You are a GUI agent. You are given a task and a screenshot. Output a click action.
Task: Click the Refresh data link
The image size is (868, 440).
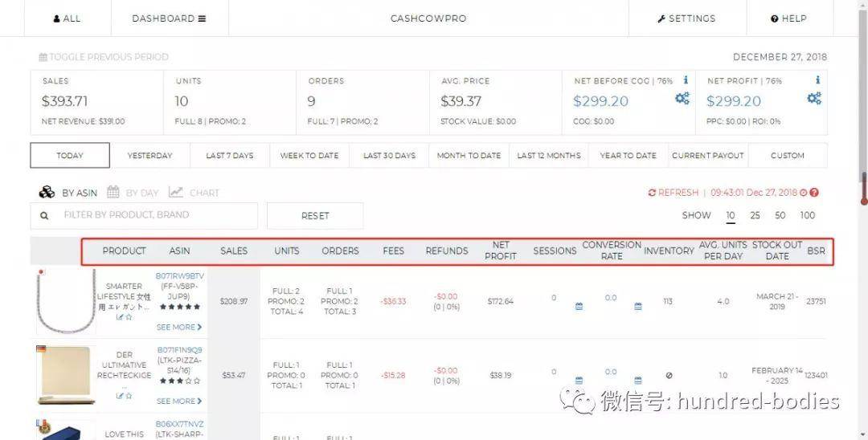[x=674, y=193]
